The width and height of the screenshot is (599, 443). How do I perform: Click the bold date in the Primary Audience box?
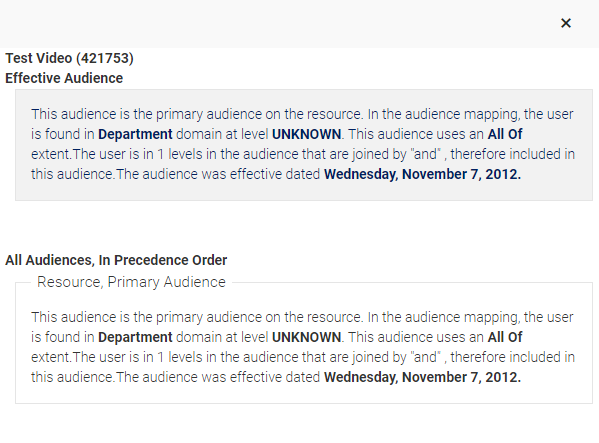(423, 377)
